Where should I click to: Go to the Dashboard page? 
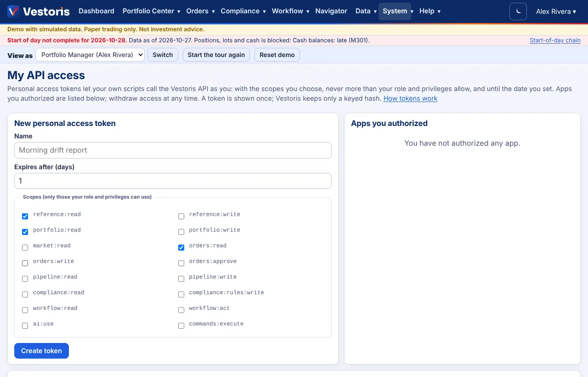pyautogui.click(x=96, y=11)
